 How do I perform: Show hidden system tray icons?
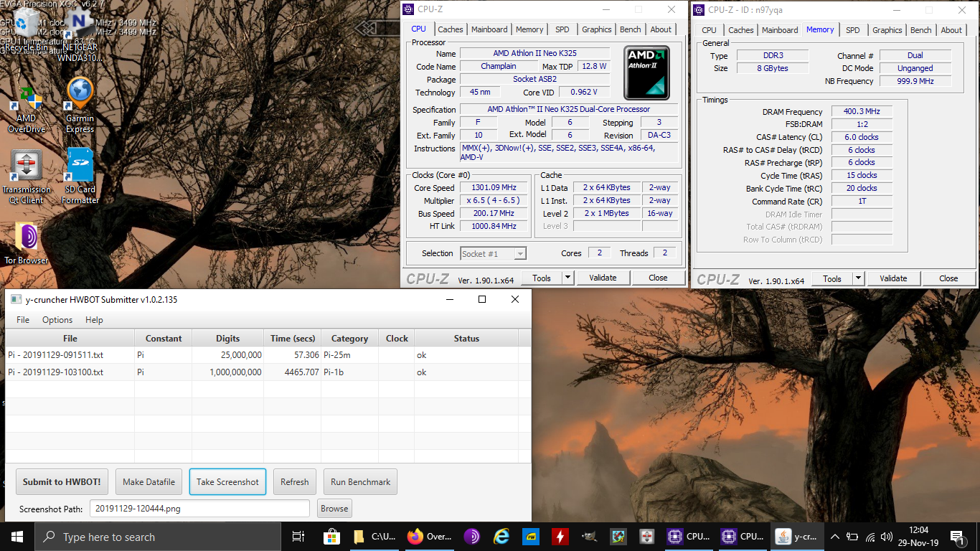point(835,537)
